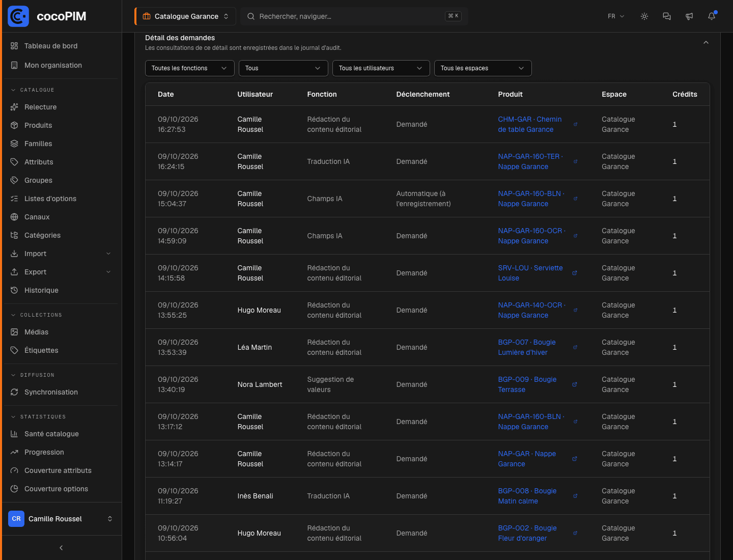Collapse the CATALOGUE sidebar section
The width and height of the screenshot is (733, 560).
point(33,90)
